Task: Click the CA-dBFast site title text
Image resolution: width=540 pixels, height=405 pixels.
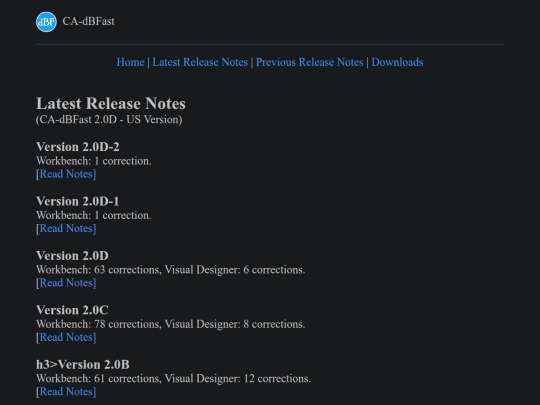Action: (89, 21)
